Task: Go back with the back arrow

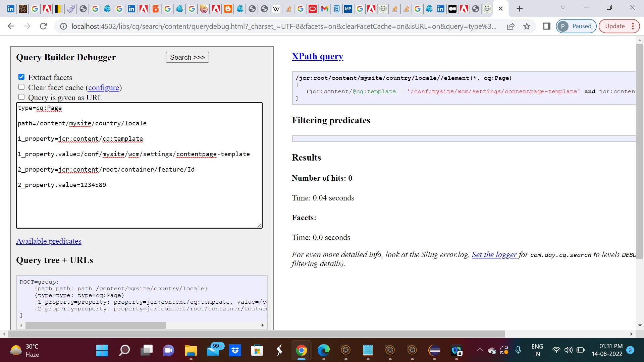Action: 11,26
